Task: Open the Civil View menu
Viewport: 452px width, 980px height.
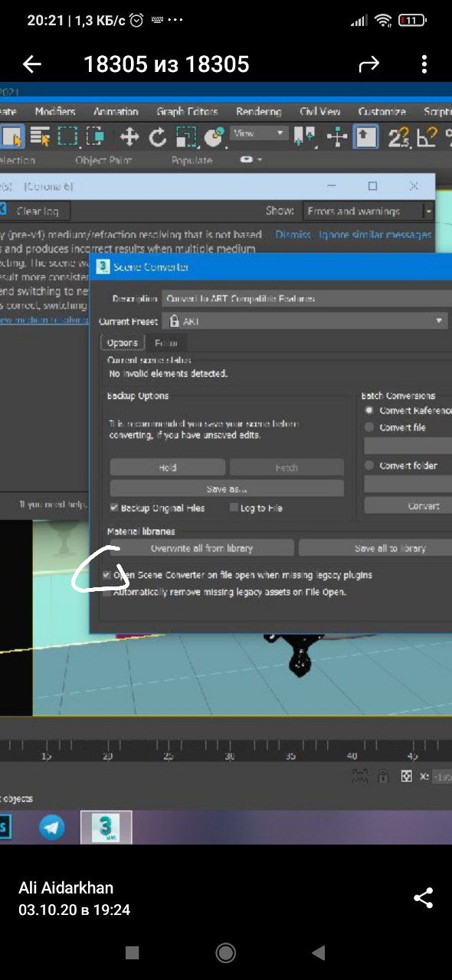Action: pos(320,112)
